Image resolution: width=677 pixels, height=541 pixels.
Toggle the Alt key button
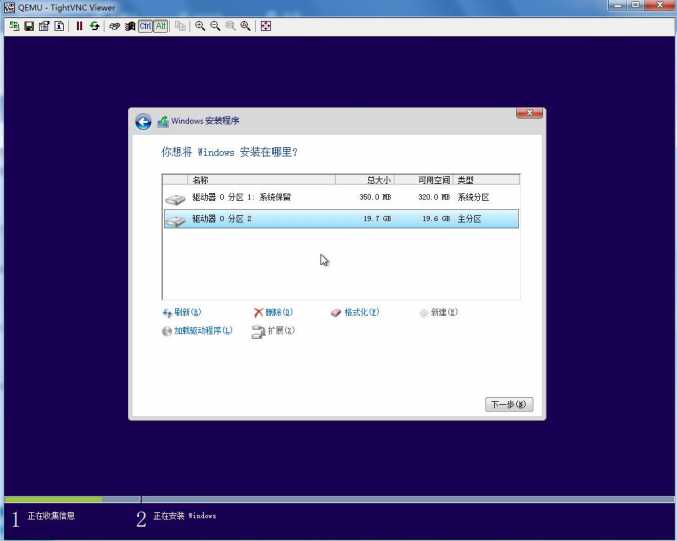point(161,26)
